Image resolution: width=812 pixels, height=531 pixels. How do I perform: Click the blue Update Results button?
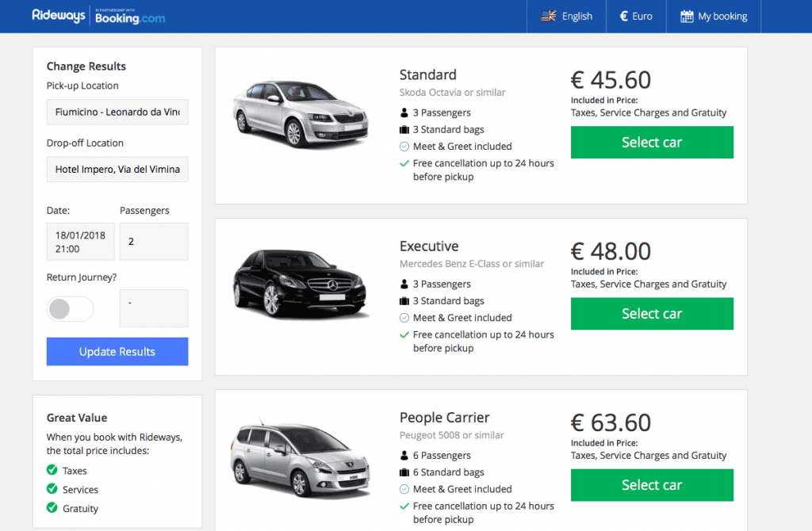(x=117, y=351)
